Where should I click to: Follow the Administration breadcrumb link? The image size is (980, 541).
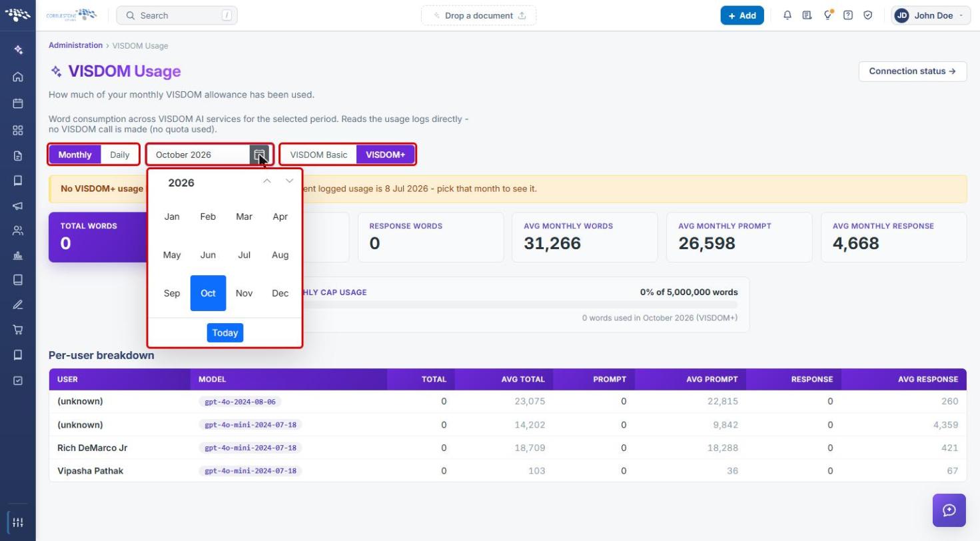(75, 45)
